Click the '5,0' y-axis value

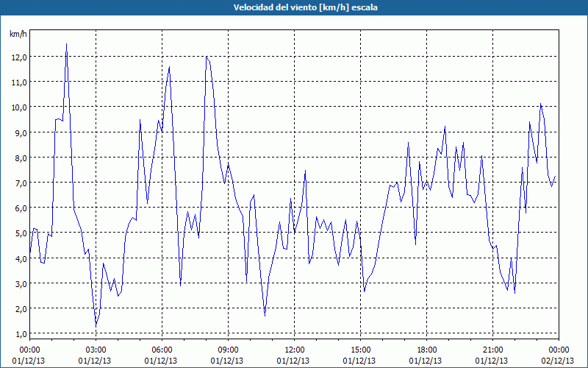[21, 233]
